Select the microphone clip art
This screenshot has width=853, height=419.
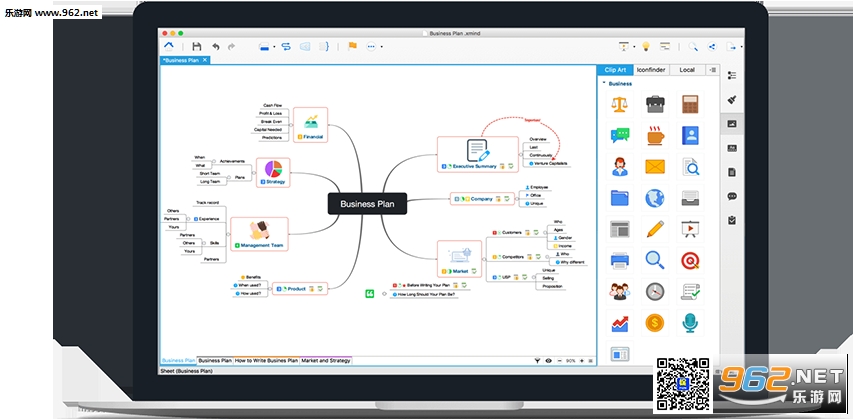coord(690,323)
